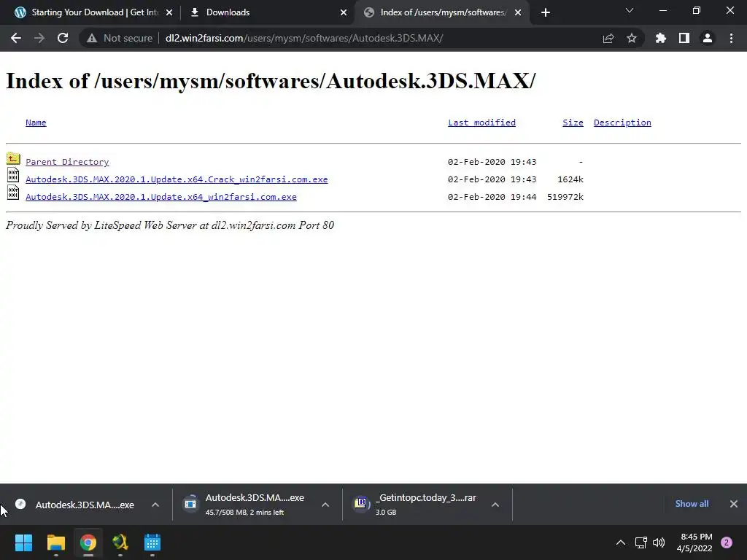Go back to the previous page
Viewport: 747px width, 560px height.
[16, 38]
